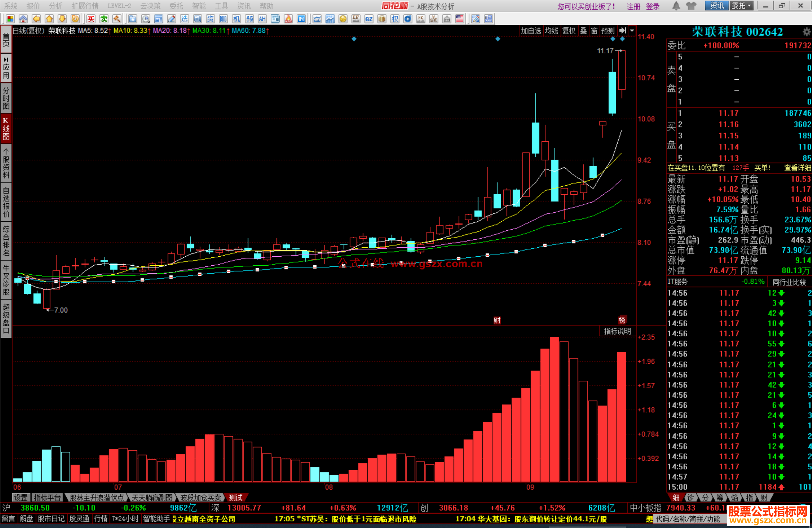Image resolution: width=812 pixels, height=528 pixels.
Task: Open the 自选报价 sidebar tab
Action: [x=6, y=202]
